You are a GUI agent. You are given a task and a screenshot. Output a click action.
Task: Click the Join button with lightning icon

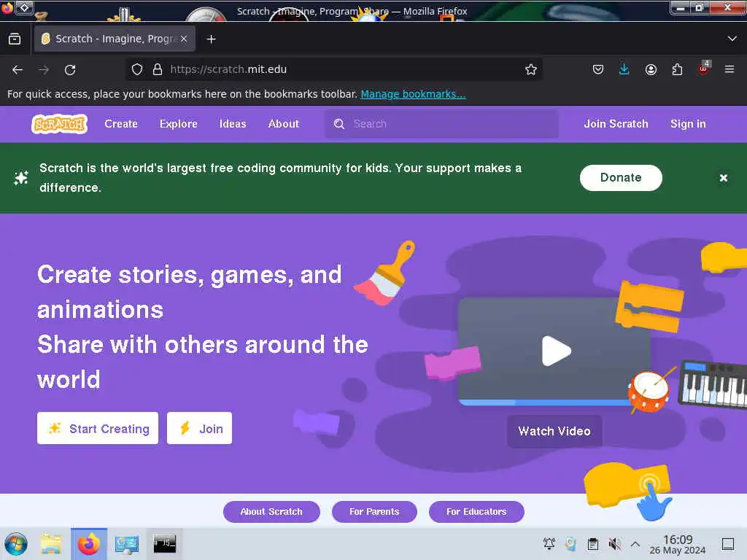tap(199, 428)
